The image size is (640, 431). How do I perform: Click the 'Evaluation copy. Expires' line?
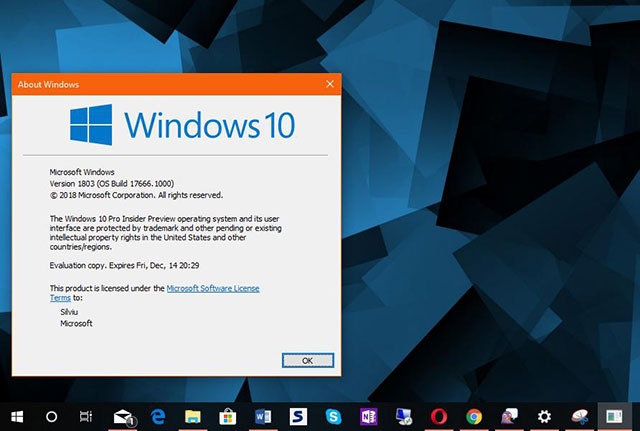(x=124, y=265)
